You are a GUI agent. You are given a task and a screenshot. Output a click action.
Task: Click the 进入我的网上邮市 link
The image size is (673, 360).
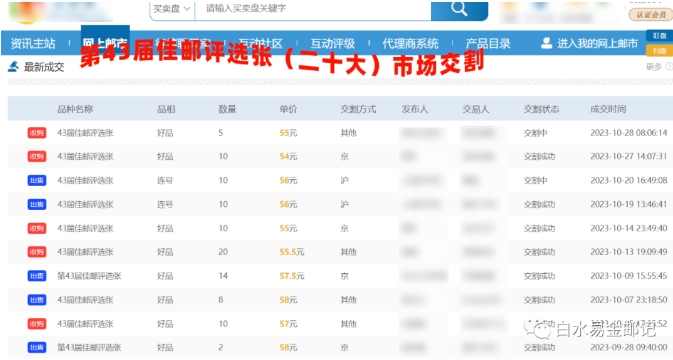597,43
